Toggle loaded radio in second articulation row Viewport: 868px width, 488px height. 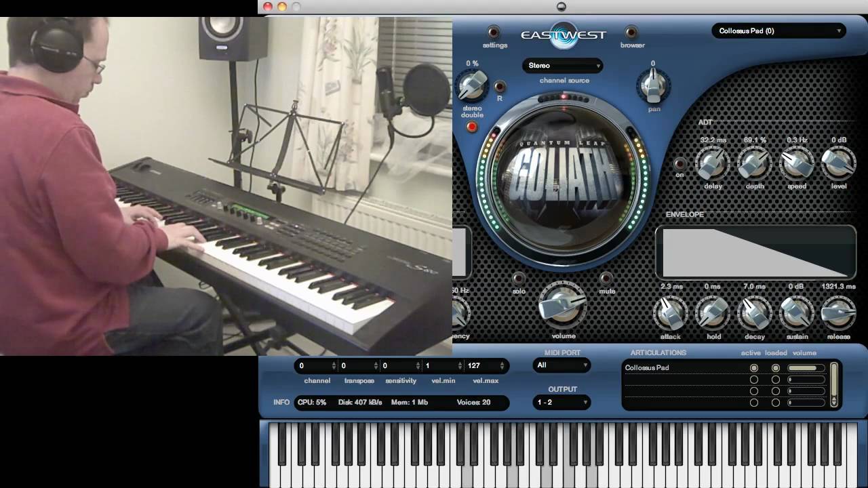click(x=775, y=380)
